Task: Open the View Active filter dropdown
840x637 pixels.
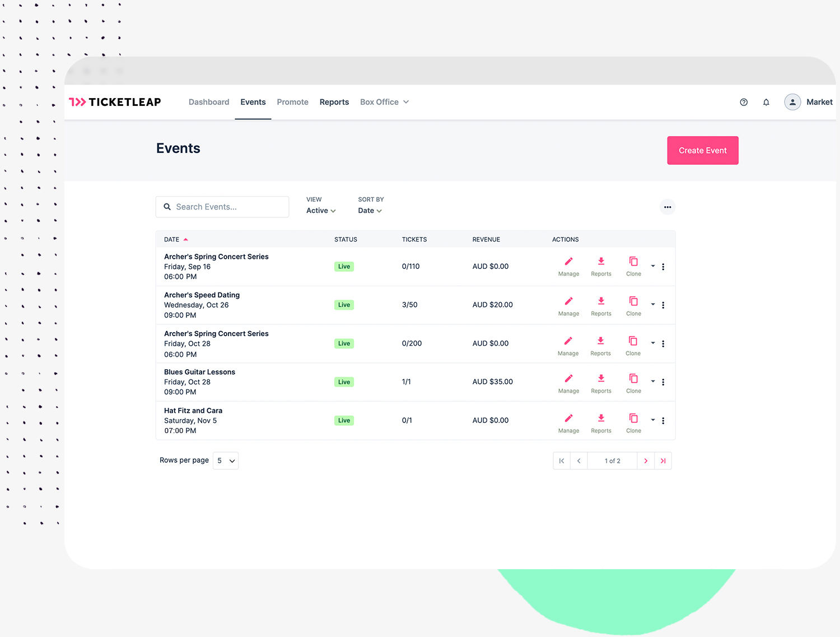Action: click(320, 210)
